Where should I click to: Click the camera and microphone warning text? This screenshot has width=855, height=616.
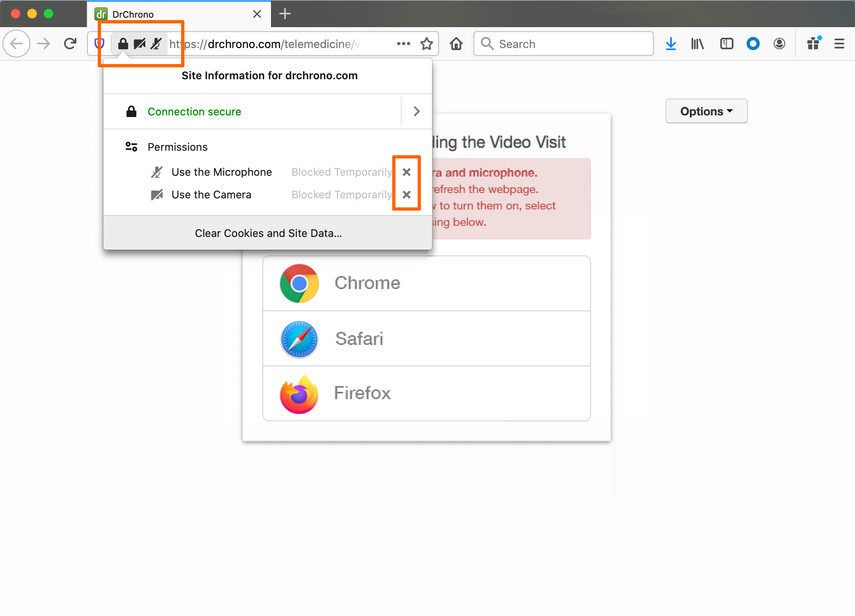(x=485, y=172)
